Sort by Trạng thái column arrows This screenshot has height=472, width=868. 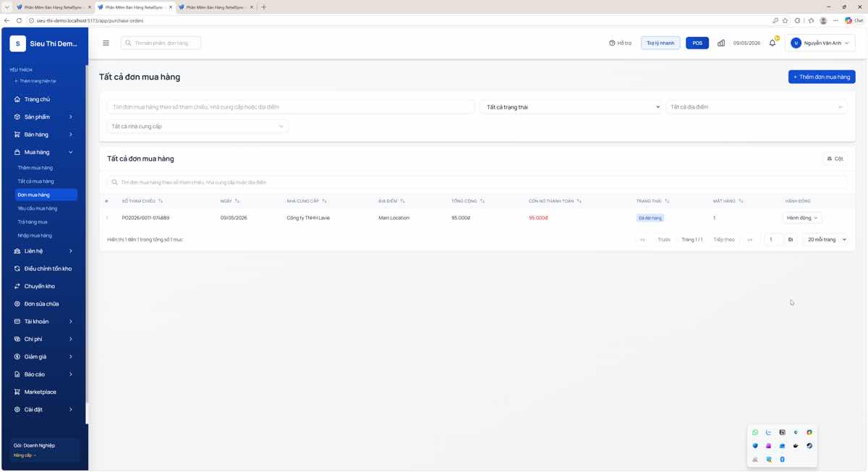(x=667, y=201)
